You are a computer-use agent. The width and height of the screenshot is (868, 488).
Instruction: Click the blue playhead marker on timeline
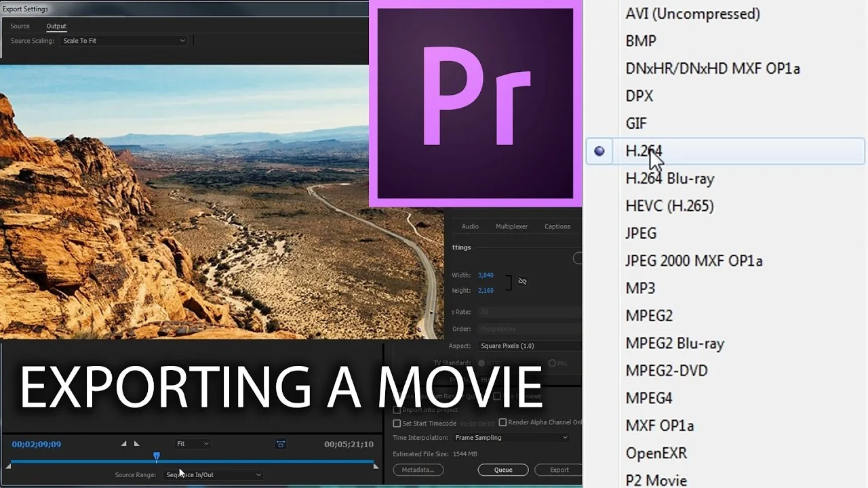157,457
